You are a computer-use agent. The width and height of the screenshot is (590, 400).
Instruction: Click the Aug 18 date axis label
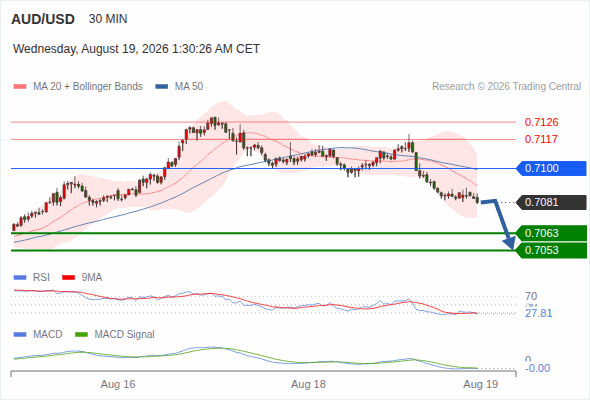(x=308, y=384)
